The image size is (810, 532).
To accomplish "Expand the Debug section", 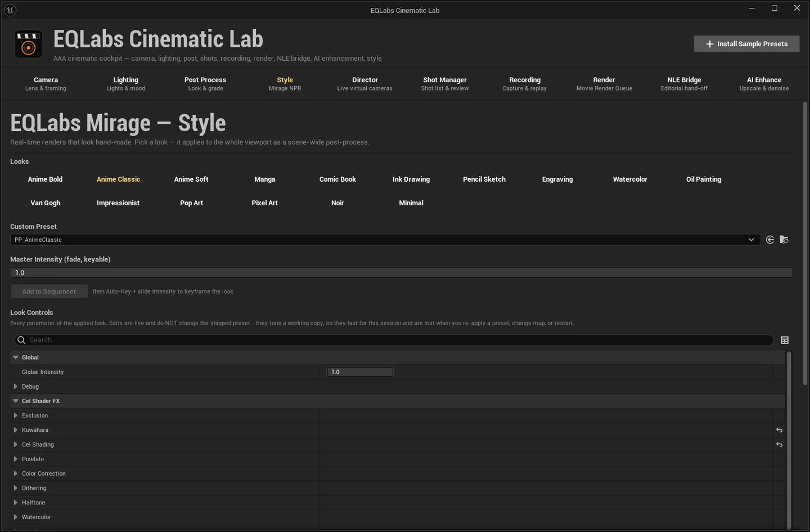I will coord(15,387).
